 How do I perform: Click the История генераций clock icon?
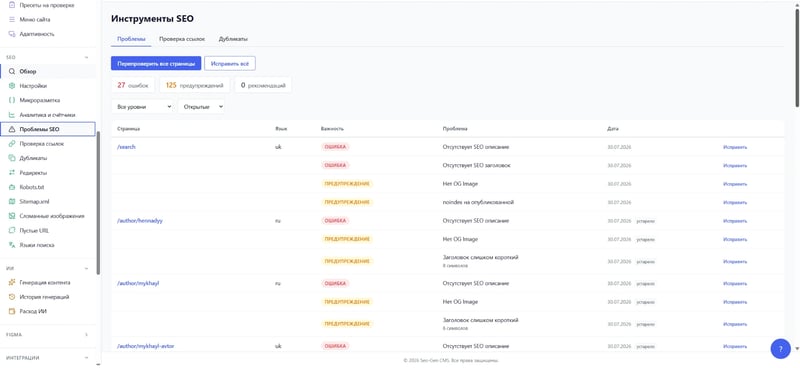click(12, 297)
